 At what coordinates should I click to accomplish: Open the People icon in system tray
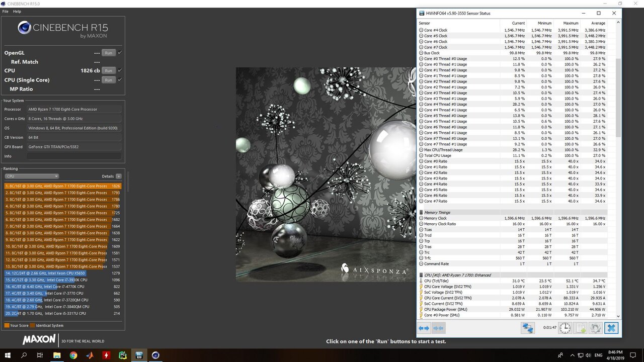pos(560,355)
